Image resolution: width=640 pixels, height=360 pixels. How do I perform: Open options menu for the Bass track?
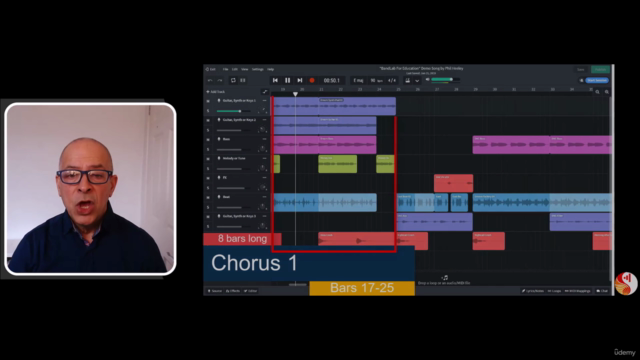(x=264, y=139)
